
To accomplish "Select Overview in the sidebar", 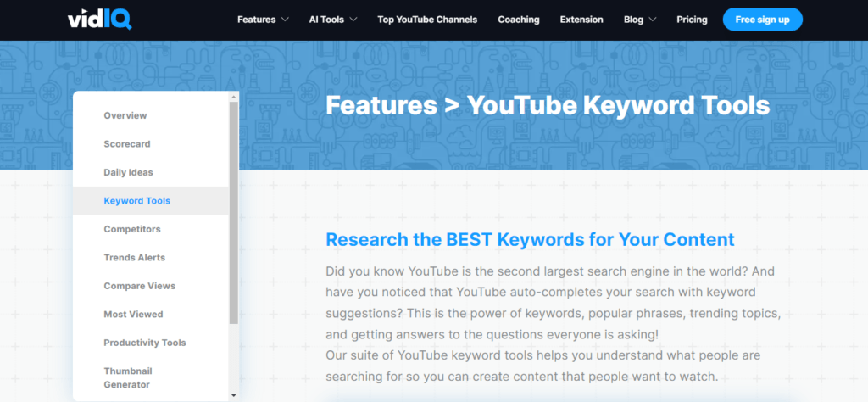I will [x=125, y=115].
